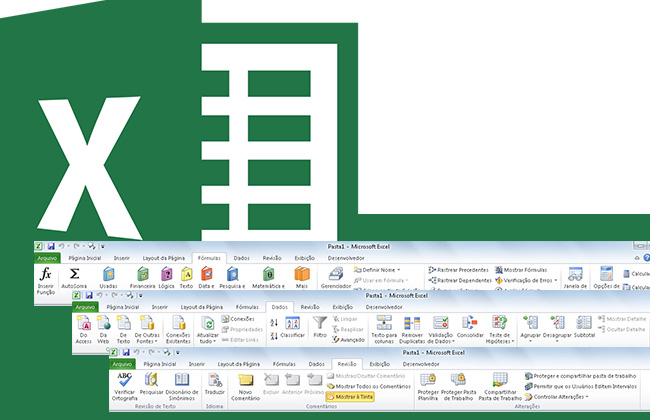The image size is (650, 420).
Task: Open the Lógica function library icon
Action: 167,274
